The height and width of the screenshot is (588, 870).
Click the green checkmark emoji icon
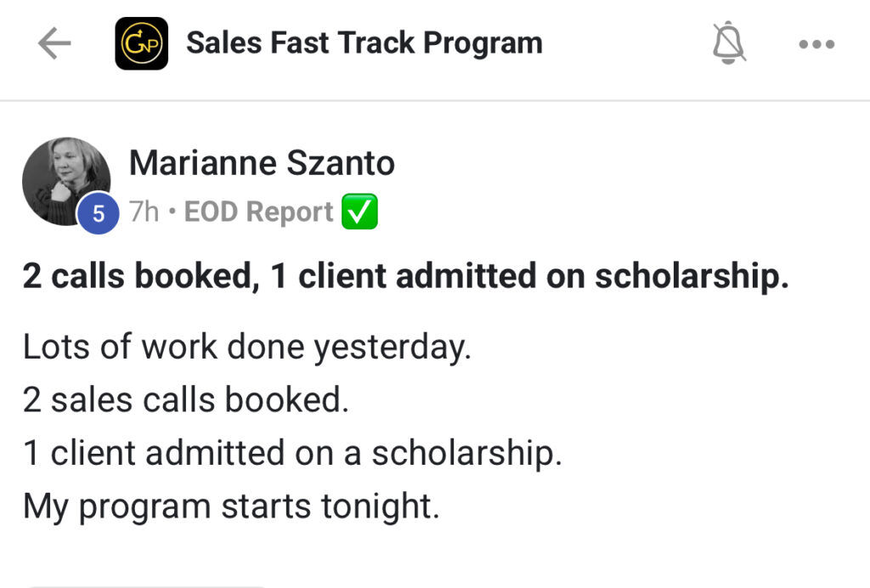(x=359, y=212)
